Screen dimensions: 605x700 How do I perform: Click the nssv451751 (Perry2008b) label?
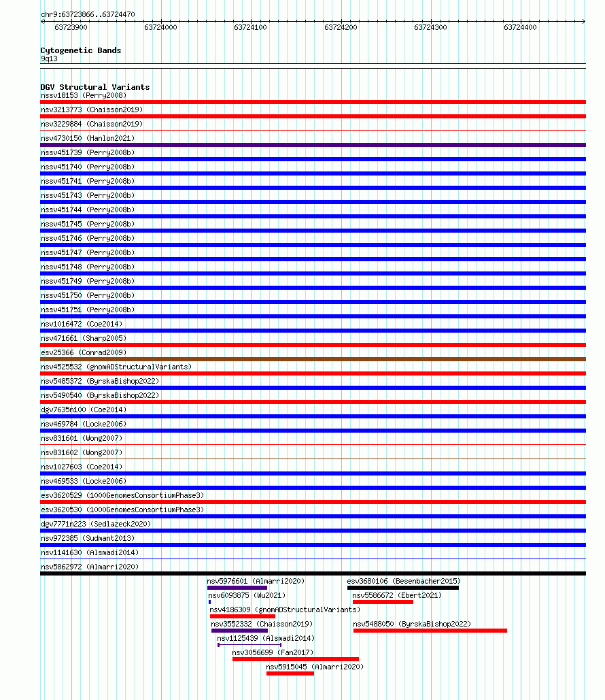[x=88, y=310]
